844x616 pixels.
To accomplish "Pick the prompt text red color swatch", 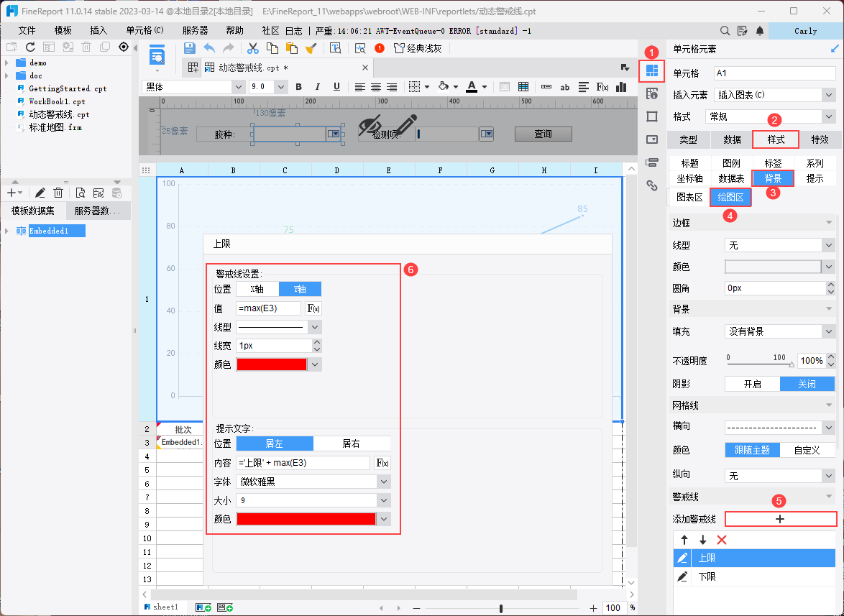I will 306,519.
